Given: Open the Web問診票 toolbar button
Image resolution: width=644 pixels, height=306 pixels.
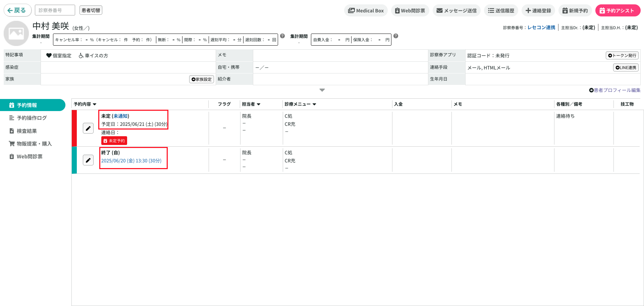Looking at the screenshot, I should click(410, 10).
